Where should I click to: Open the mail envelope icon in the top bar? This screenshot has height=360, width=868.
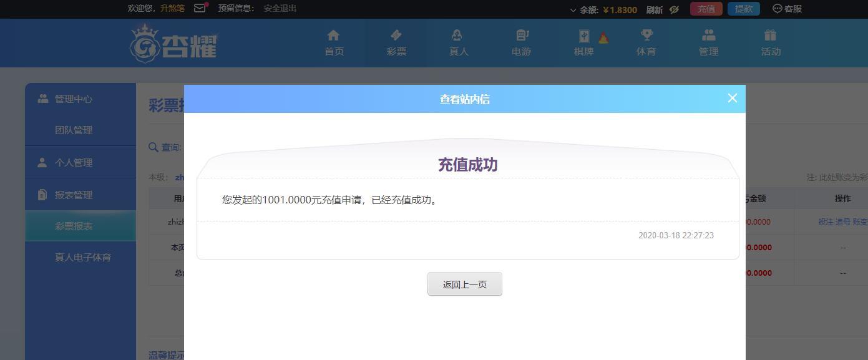click(x=200, y=8)
